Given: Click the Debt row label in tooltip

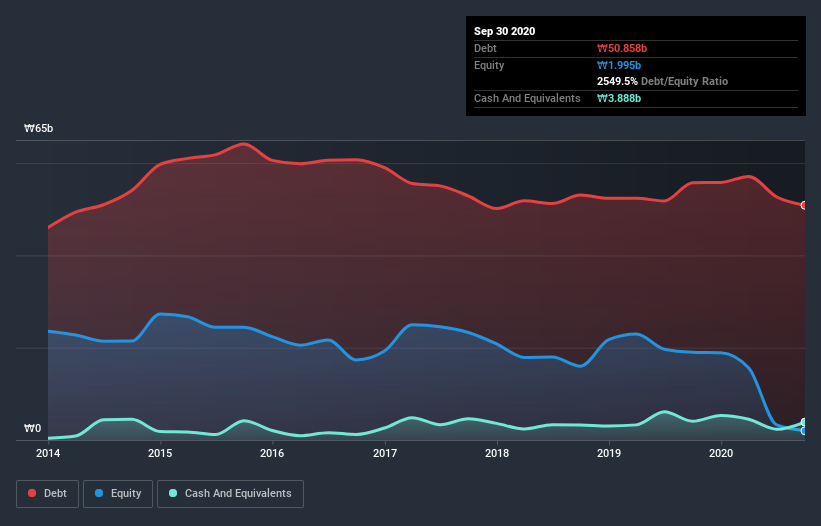Looking at the screenshot, I should click(485, 48).
